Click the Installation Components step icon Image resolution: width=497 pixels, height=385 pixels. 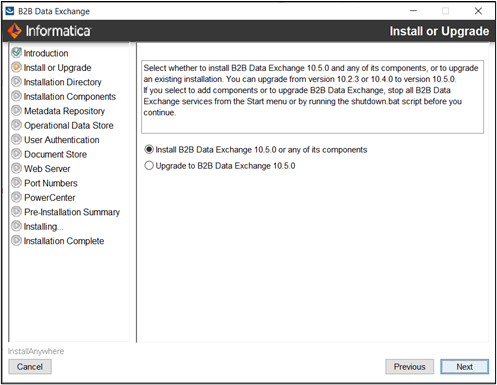(16, 96)
